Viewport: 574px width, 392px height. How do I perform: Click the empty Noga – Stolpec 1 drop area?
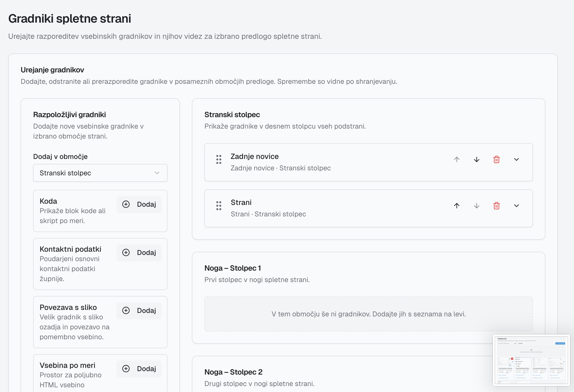(x=368, y=314)
